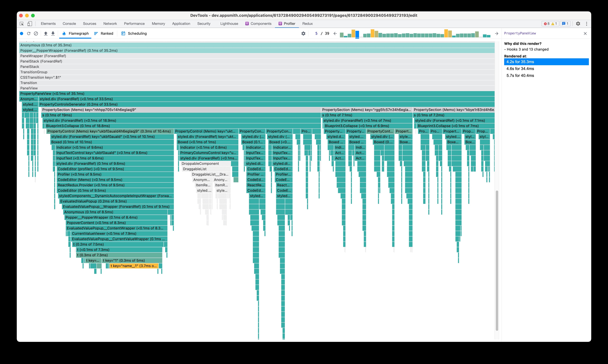Select PanelStack (ForwardRef) row
The height and width of the screenshot is (364, 608).
tap(257, 61)
